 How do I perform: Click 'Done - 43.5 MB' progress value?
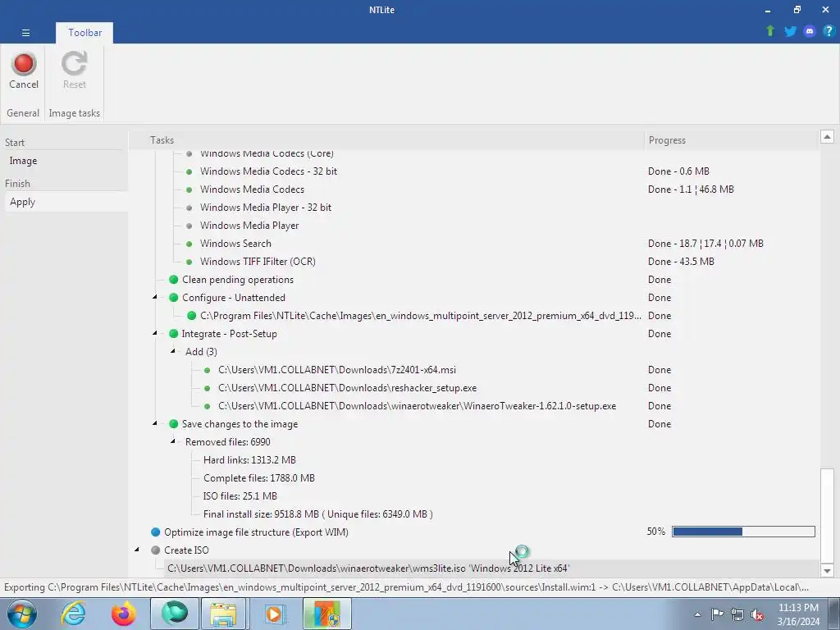pos(681,262)
